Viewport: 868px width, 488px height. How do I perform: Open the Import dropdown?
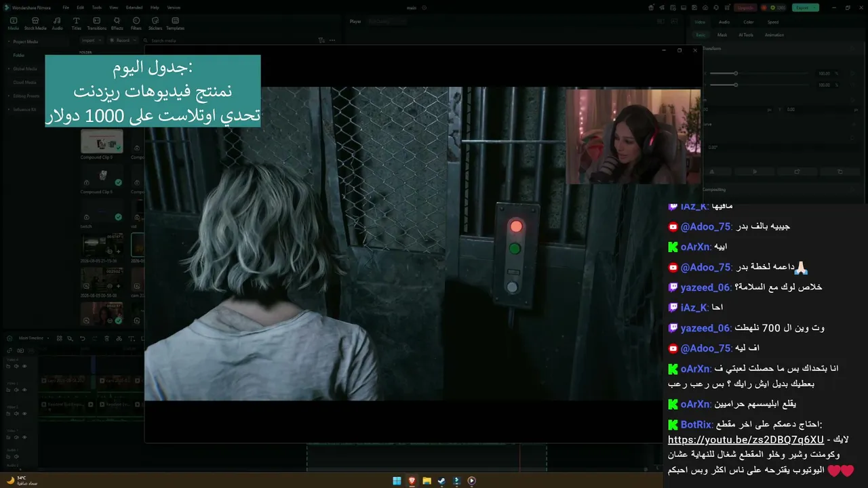point(90,41)
